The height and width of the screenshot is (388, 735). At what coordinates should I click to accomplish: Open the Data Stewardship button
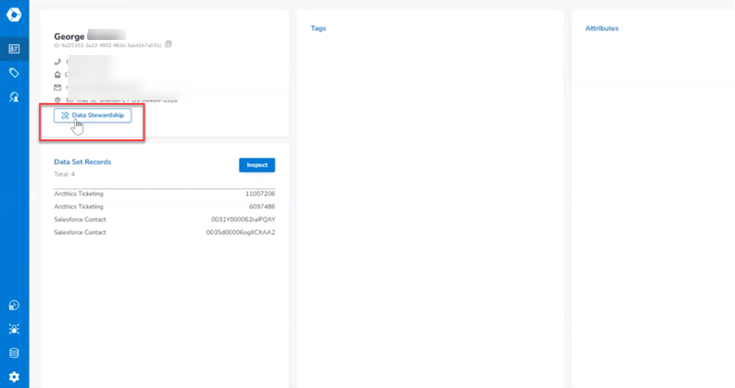coord(93,115)
